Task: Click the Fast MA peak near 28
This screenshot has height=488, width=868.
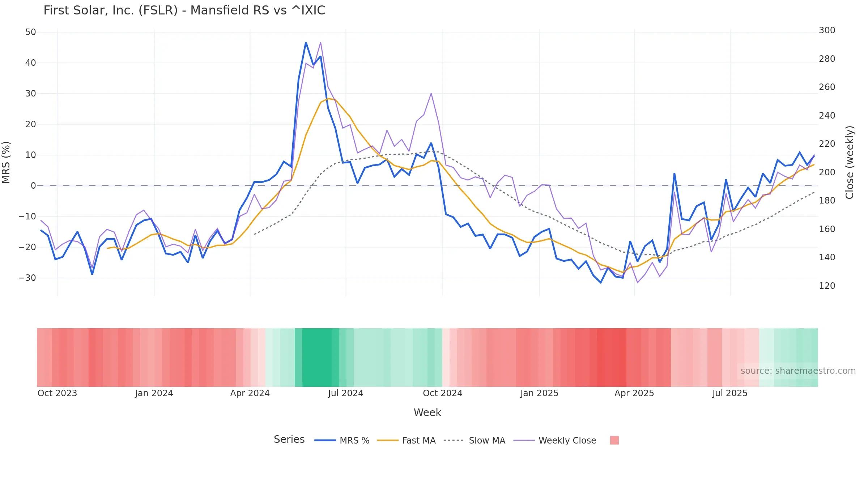Action: click(x=328, y=98)
